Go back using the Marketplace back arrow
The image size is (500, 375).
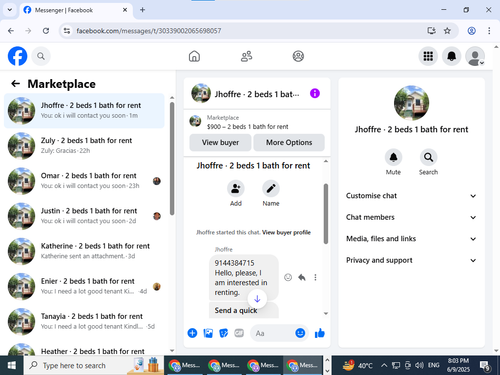click(x=16, y=84)
